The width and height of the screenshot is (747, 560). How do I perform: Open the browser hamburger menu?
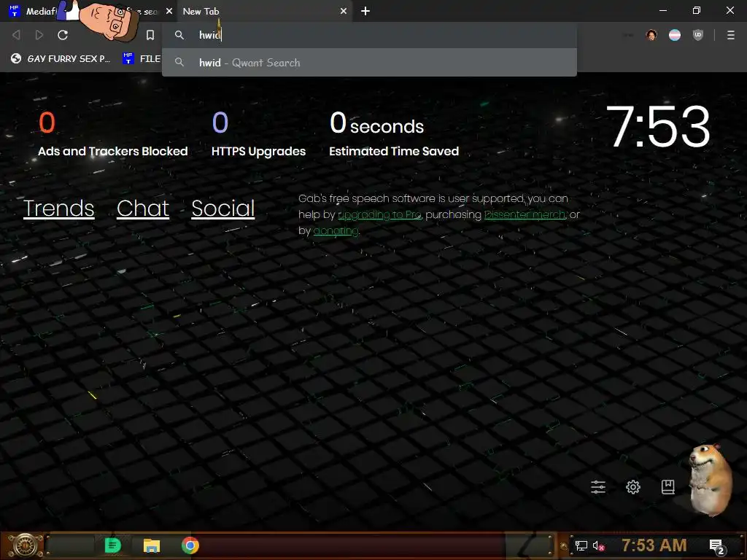(730, 35)
